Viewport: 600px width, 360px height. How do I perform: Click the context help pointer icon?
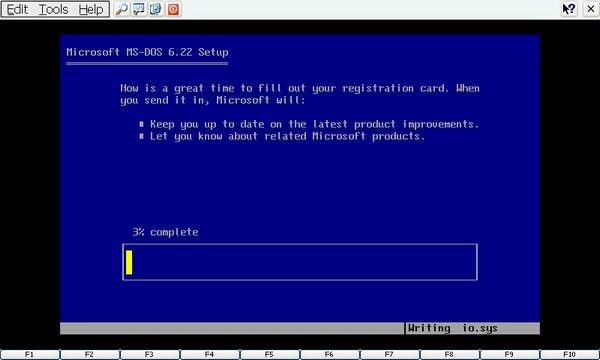pos(569,9)
